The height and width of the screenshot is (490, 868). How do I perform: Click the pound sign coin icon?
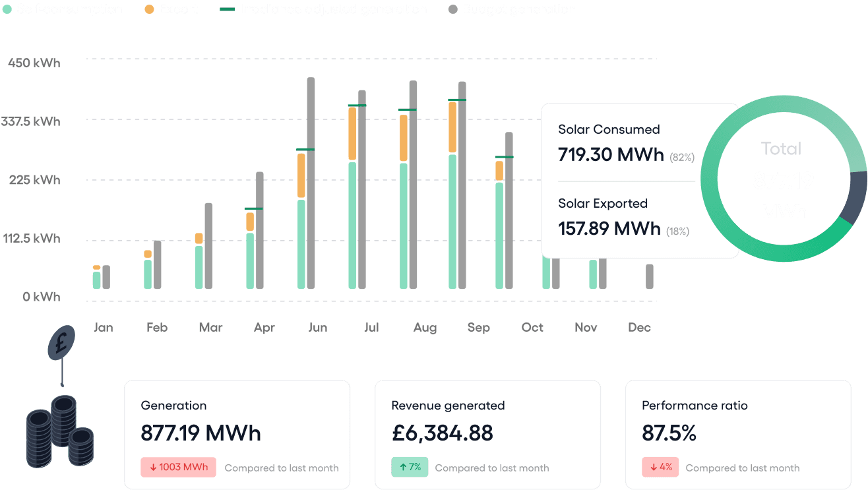click(x=61, y=344)
